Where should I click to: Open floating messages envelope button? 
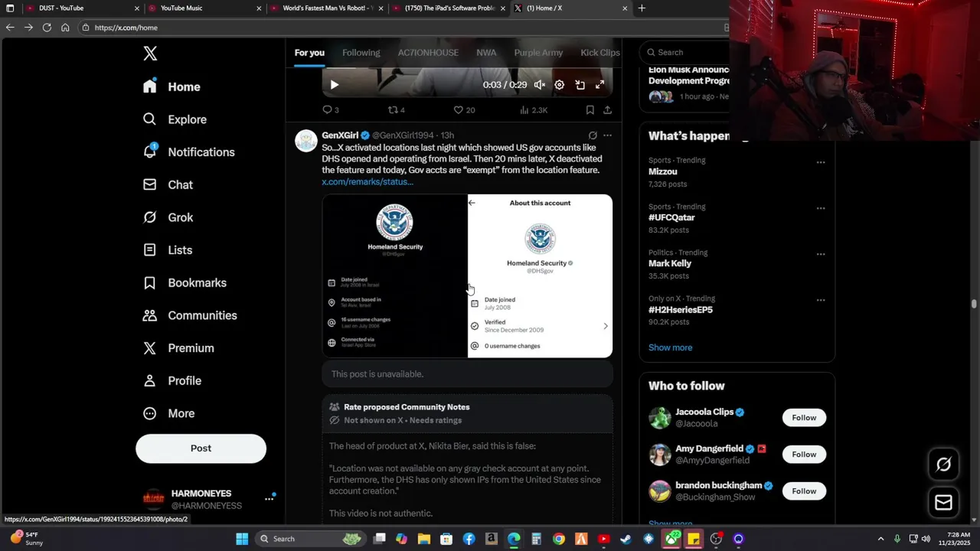click(x=943, y=503)
